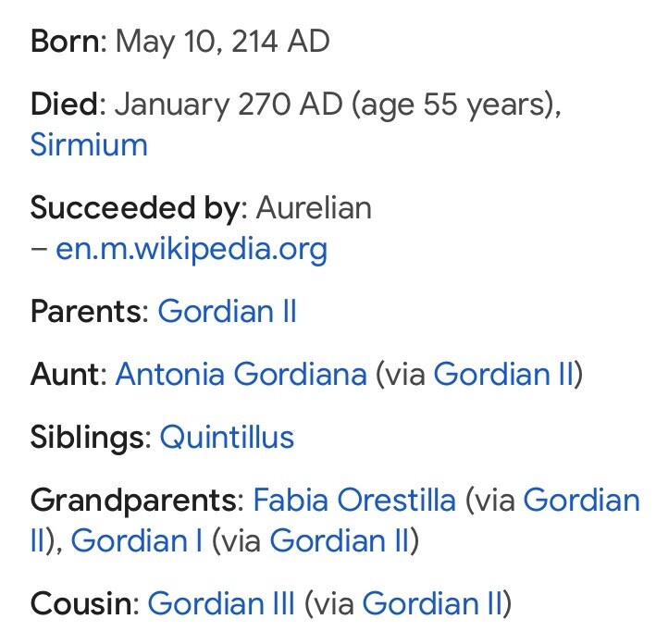Screen dimensions: 656x644
Task: Click the Died label
Action: point(67,104)
